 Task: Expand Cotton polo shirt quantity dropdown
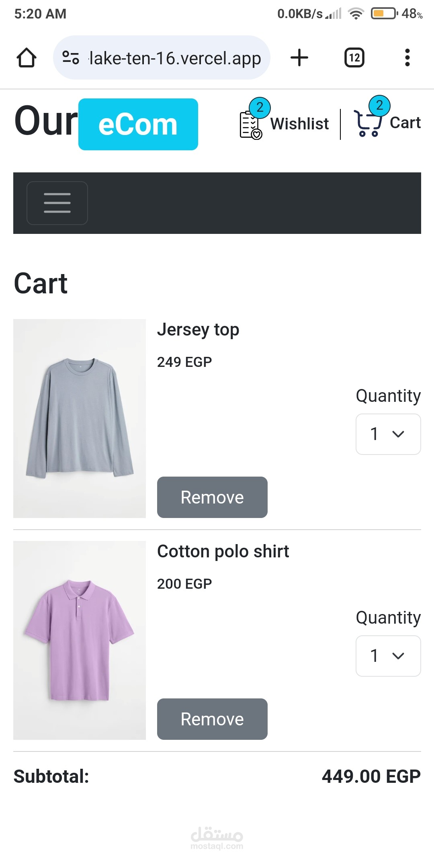pyautogui.click(x=388, y=656)
